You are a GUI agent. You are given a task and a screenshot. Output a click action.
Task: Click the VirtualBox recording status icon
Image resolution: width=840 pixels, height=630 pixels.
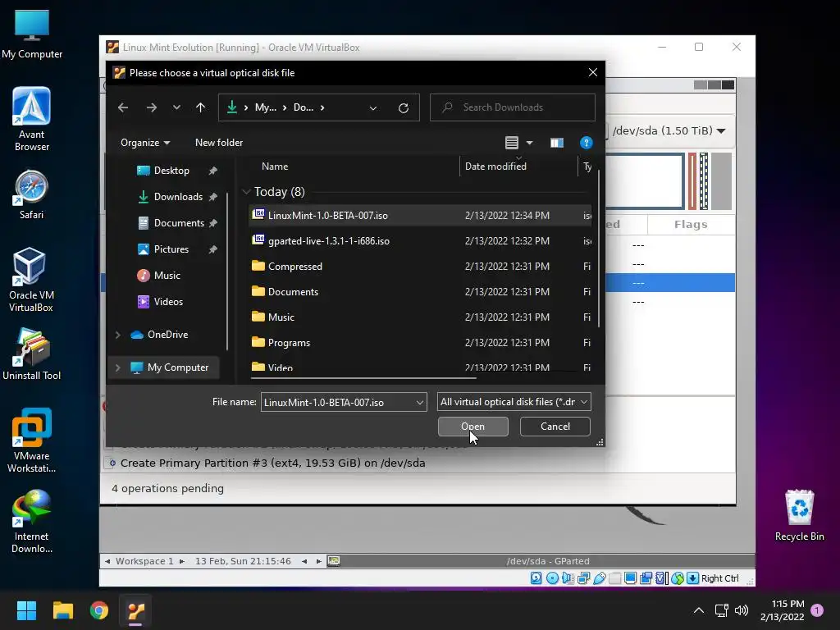[x=646, y=578]
